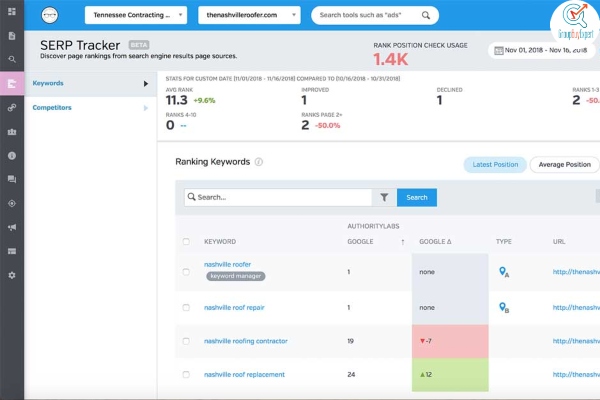Click the map pin A type icon
Image resolution: width=600 pixels, height=400 pixels.
504,272
